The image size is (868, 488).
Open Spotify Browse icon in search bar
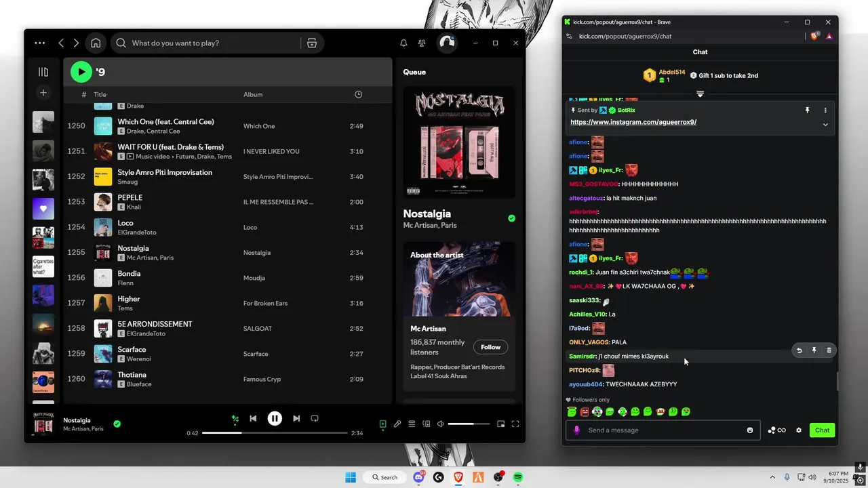pyautogui.click(x=312, y=43)
